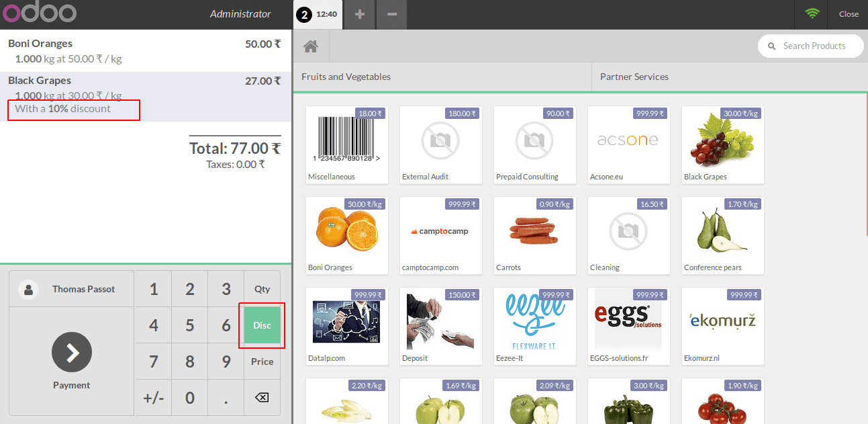
Task: Click the home icon in the breadcrumb bar
Action: [x=310, y=46]
